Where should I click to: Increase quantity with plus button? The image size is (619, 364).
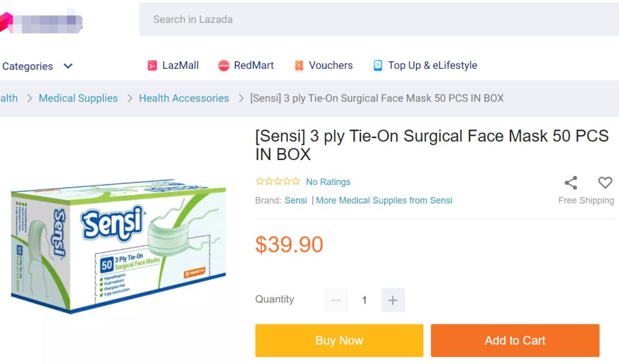tap(393, 300)
